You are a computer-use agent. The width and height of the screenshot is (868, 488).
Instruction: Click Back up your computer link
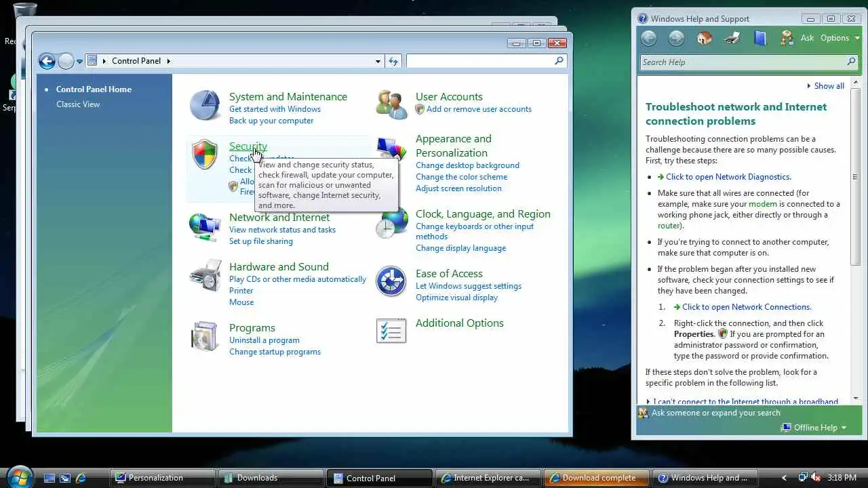(x=271, y=121)
